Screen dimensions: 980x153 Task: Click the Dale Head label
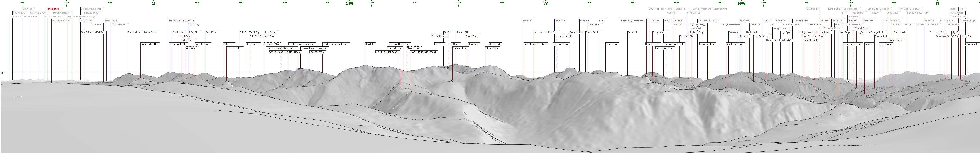click(x=743, y=36)
